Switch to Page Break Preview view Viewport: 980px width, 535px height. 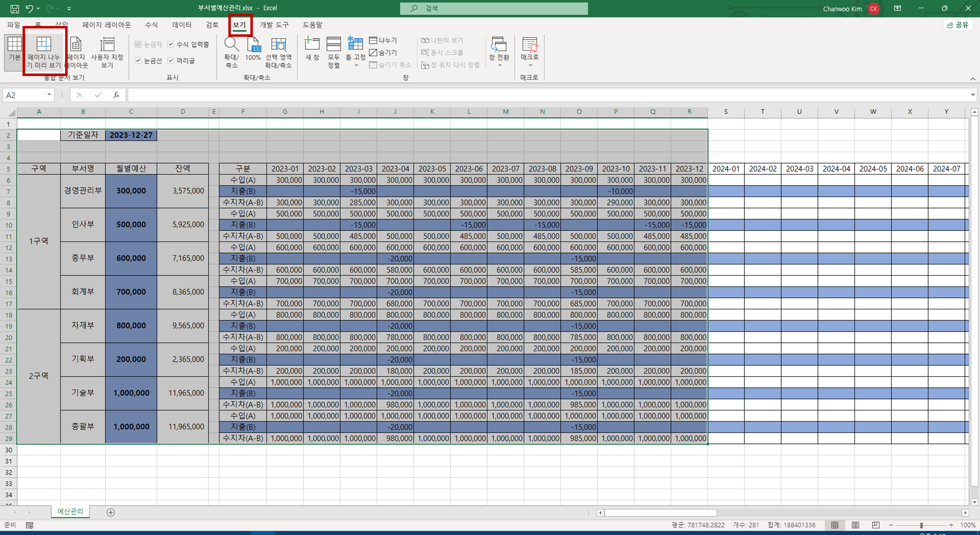(x=44, y=52)
